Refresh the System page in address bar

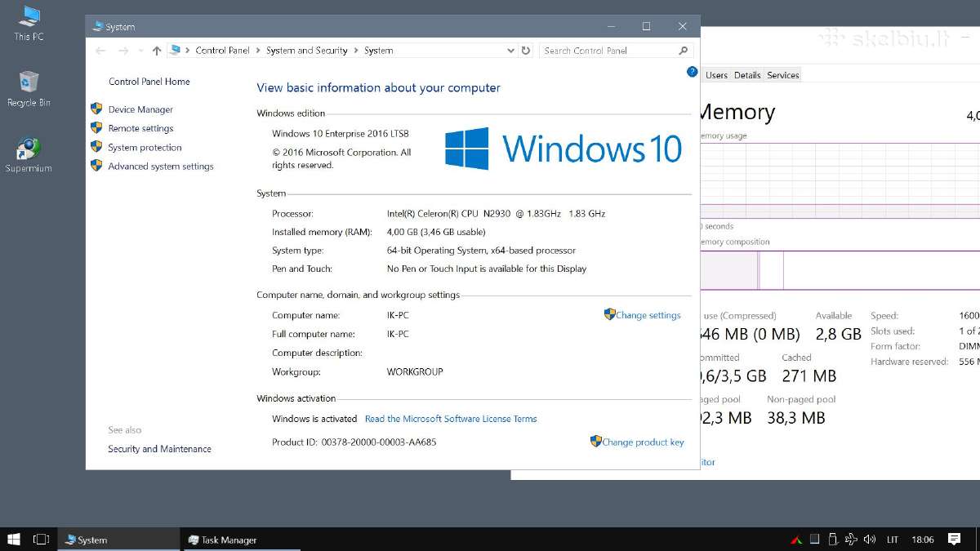526,51
